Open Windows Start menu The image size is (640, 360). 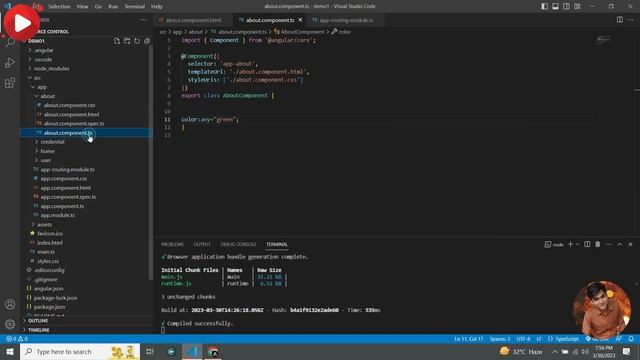click(x=10, y=351)
